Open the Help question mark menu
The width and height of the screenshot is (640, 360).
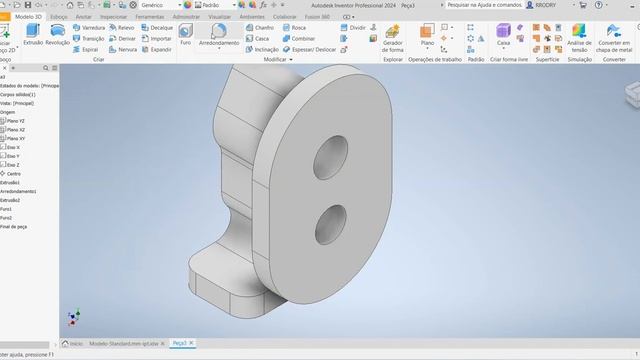coord(598,5)
